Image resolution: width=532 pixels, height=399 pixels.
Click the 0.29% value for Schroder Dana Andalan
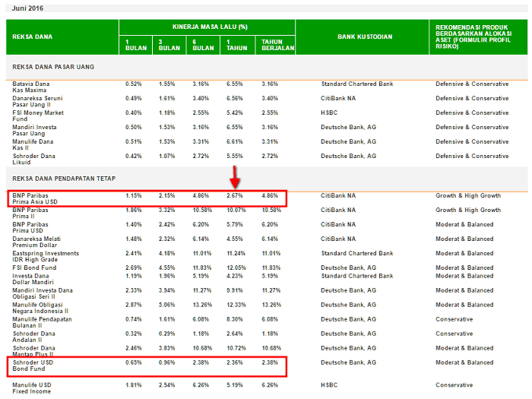(166, 334)
